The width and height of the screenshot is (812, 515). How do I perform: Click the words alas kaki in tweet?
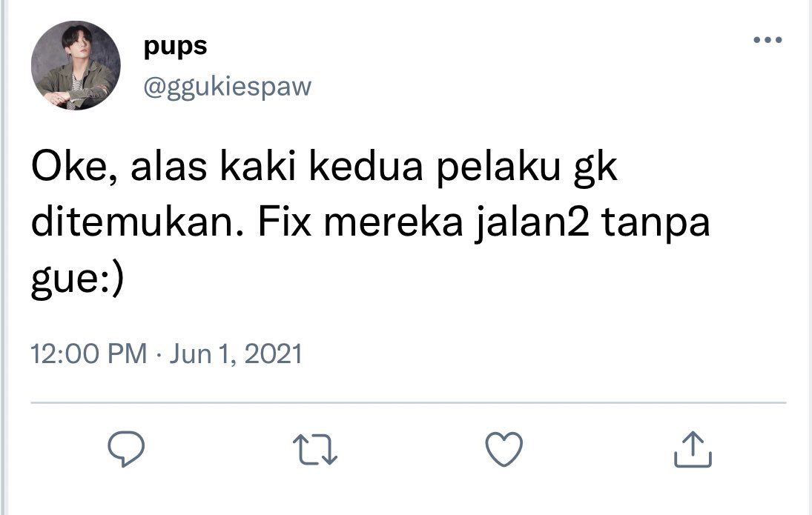tap(213, 167)
